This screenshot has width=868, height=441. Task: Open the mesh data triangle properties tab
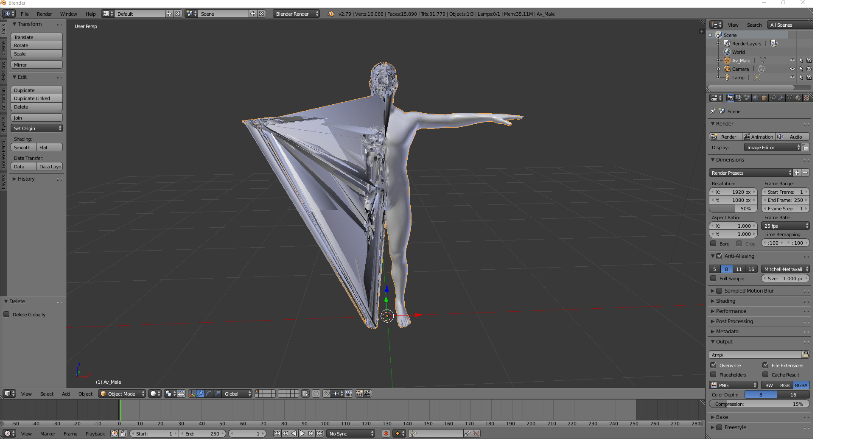790,98
